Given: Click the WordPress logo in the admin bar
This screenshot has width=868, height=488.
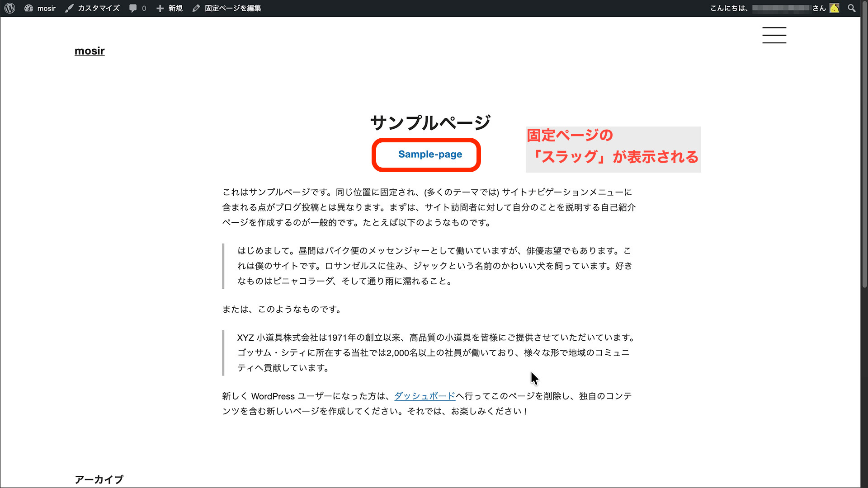Looking at the screenshot, I should [x=9, y=8].
